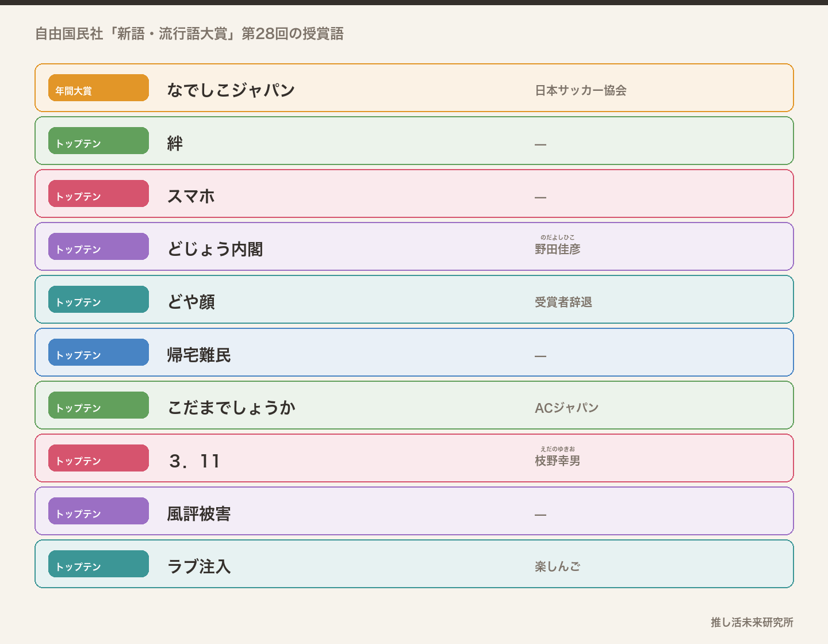Click the トップテン badge beside 3.11
The height and width of the screenshot is (644, 828).
tap(98, 458)
